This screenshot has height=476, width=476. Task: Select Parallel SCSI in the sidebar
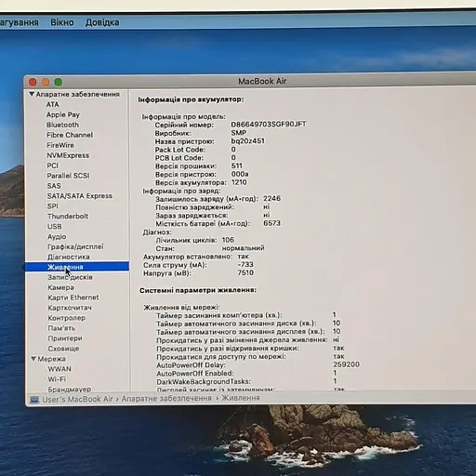(x=68, y=176)
